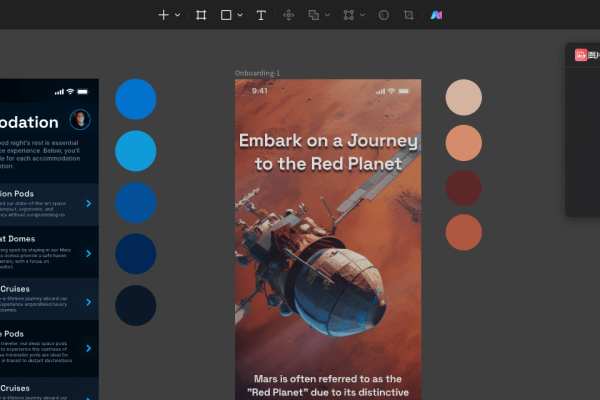Viewport: 600px width, 400px height.
Task: Select the Rectangle shape tool
Action: [226, 15]
